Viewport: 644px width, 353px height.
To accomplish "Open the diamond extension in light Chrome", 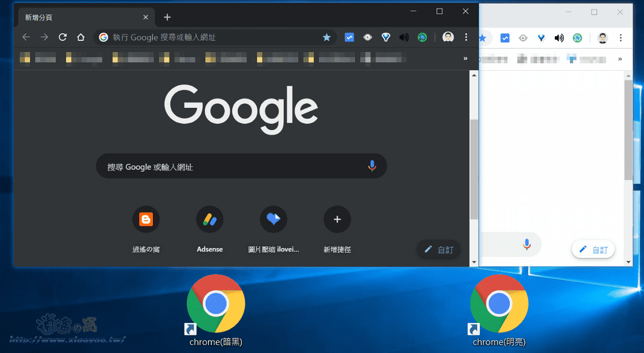I will coord(541,38).
